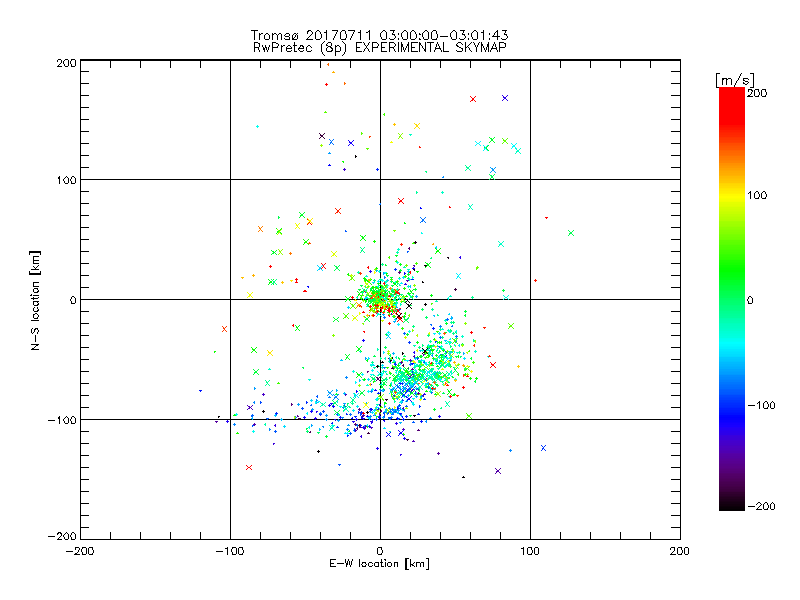Click the E-W axis tick label -200
800x600 pixels.
point(80,551)
